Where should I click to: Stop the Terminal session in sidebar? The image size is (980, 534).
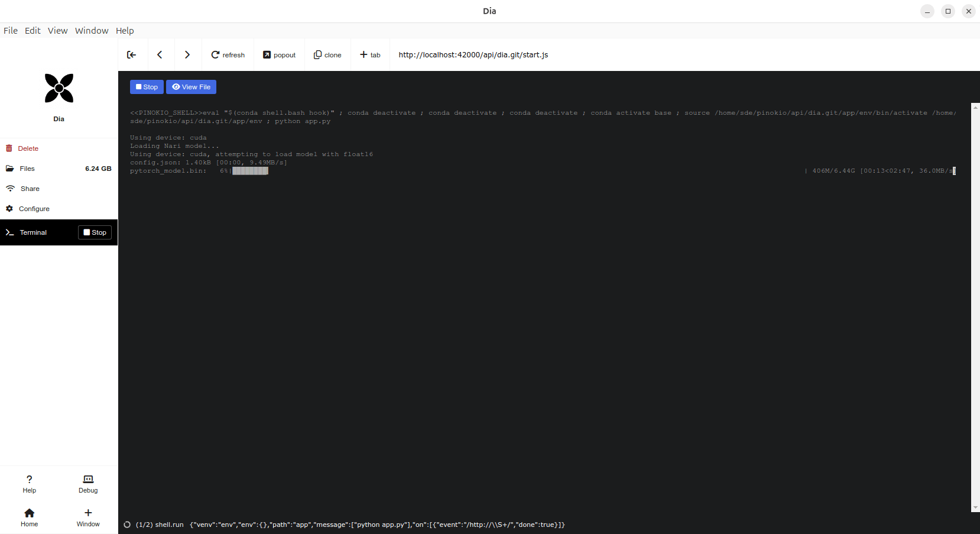pos(95,232)
